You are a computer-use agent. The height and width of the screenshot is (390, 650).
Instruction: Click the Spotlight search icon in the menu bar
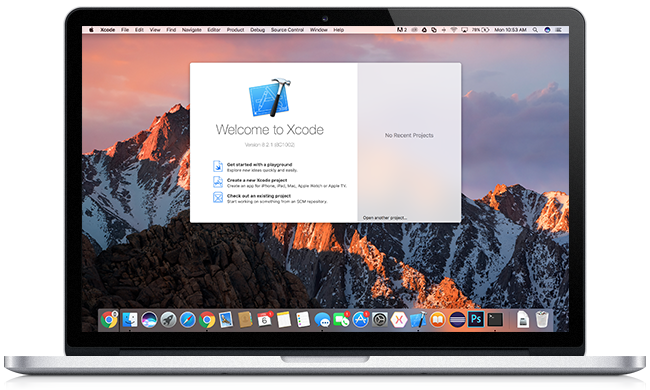(x=535, y=30)
